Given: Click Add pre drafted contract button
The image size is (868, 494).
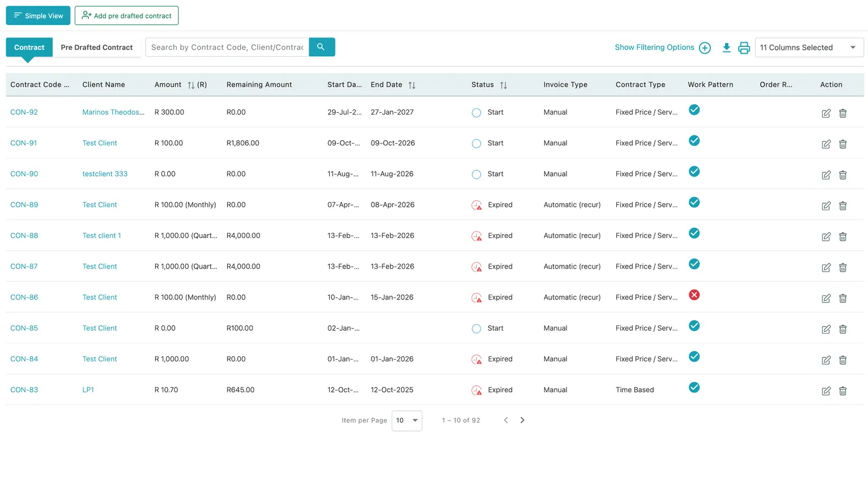Looking at the screenshot, I should (127, 16).
